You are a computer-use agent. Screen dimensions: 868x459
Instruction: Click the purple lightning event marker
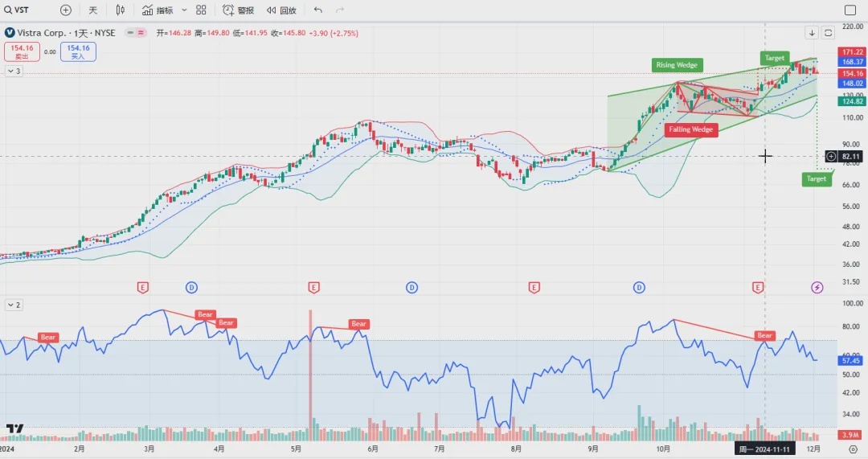[x=817, y=287]
